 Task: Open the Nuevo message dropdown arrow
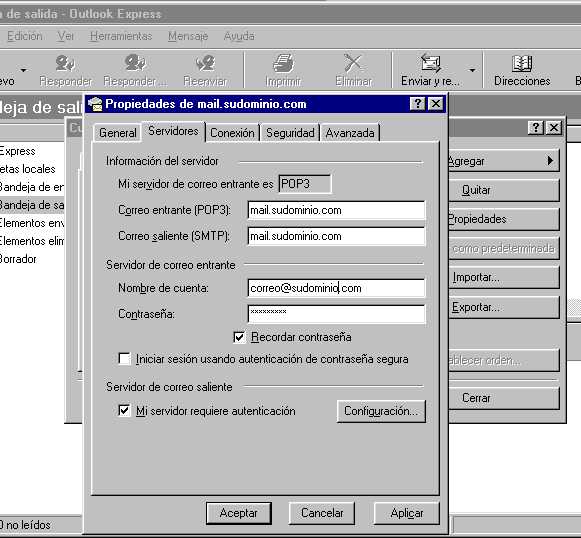(24, 70)
